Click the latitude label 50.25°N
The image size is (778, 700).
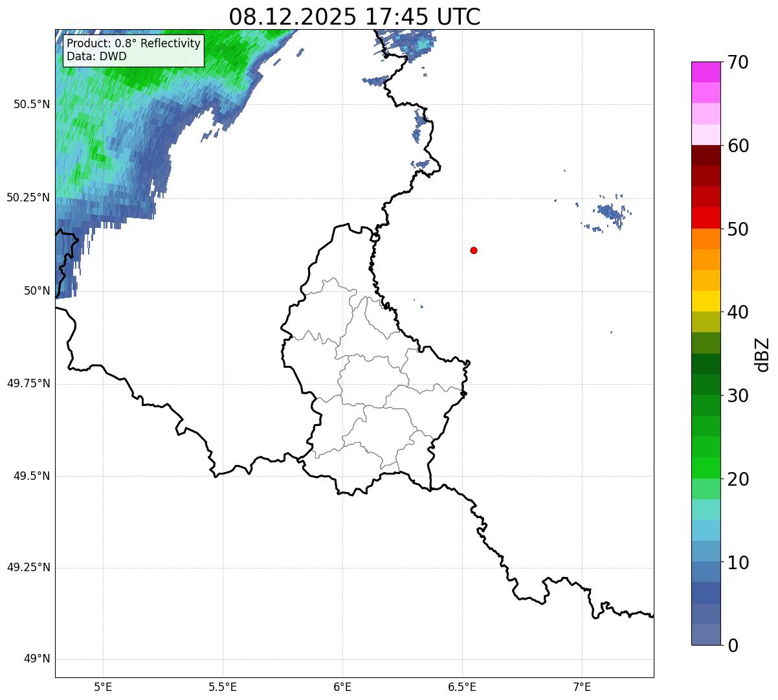pos(28,198)
